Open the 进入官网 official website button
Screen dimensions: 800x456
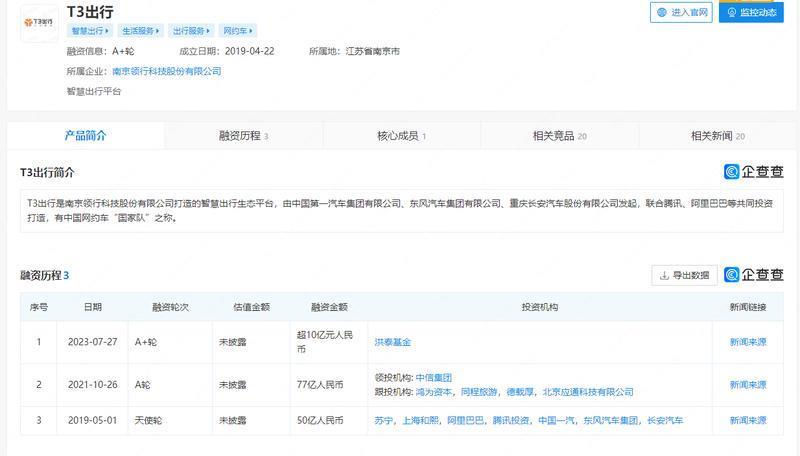(x=681, y=12)
